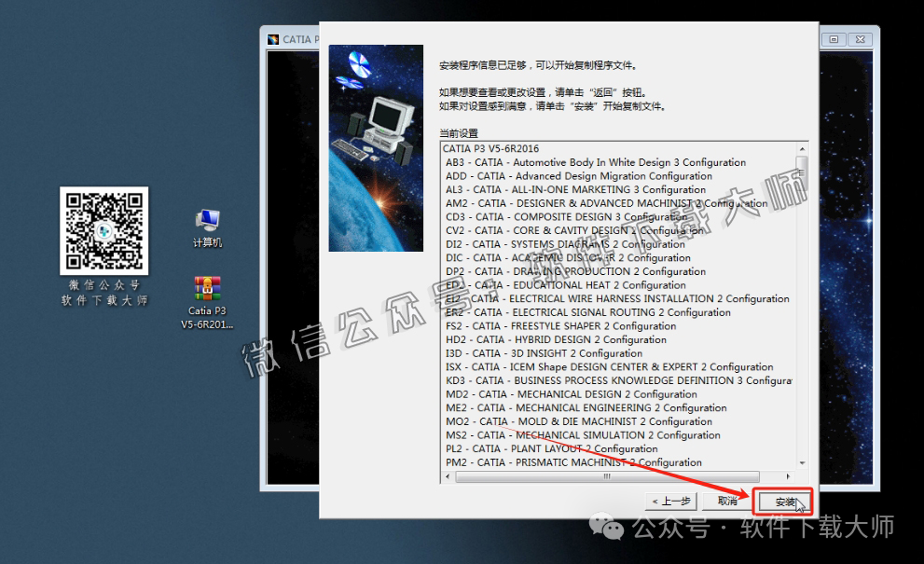Select the ADD Advanced Design Migration entry
The width and height of the screenshot is (924, 564).
coord(578,176)
